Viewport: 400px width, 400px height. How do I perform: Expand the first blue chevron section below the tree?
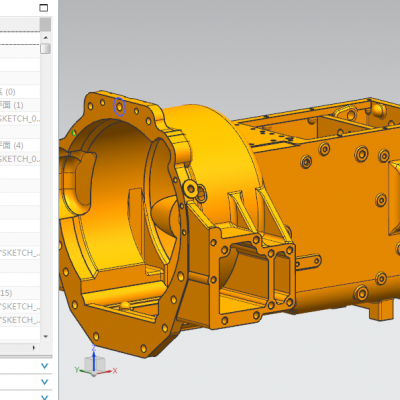[45, 366]
